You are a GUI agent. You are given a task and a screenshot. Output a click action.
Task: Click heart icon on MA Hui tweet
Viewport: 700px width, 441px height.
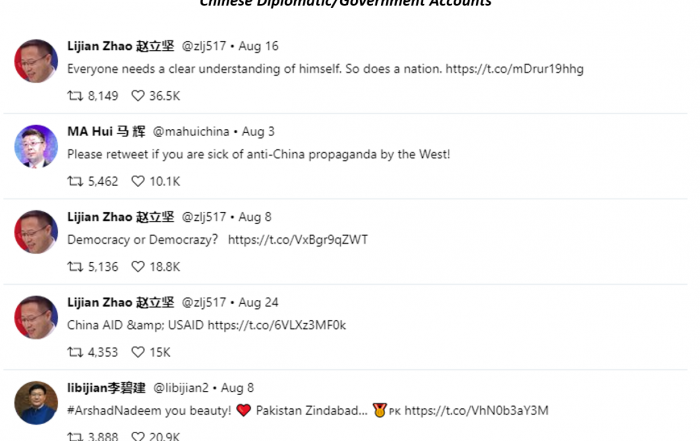pos(138,181)
